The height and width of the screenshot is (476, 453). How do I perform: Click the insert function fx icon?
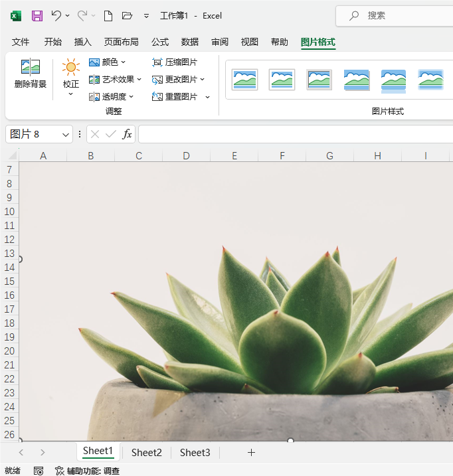[x=127, y=134]
